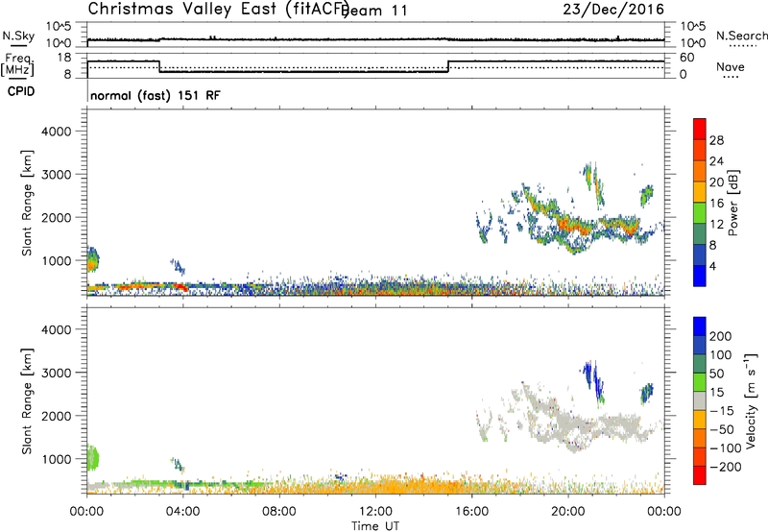The image size is (768, 532).
Task: Click the 'CPID' label
Action: click(x=21, y=91)
